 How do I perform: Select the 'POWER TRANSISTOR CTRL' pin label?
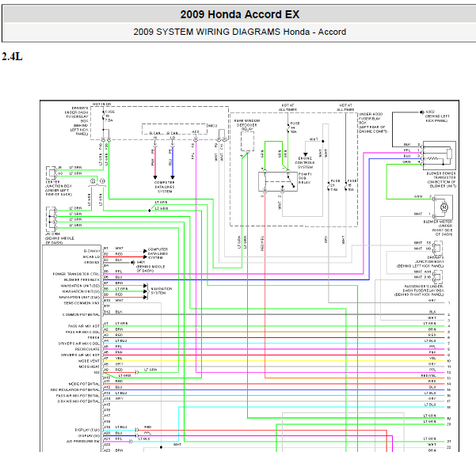click(76, 274)
